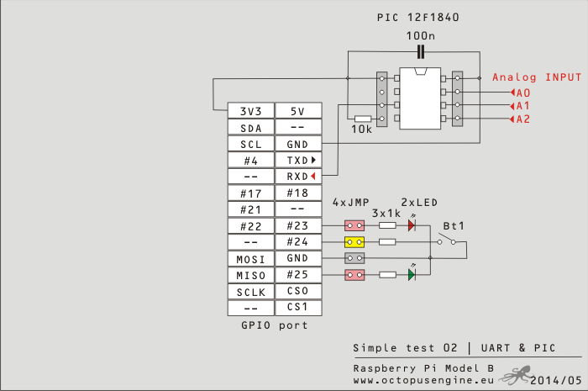588x391 pixels.
Task: Click the '2xLED' label
Action: tap(419, 203)
